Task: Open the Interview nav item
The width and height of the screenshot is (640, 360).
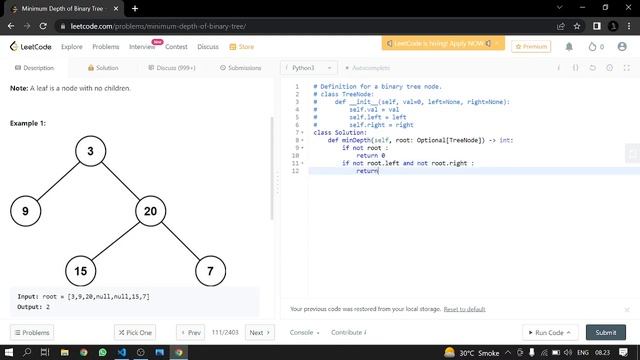Action: coord(142,47)
